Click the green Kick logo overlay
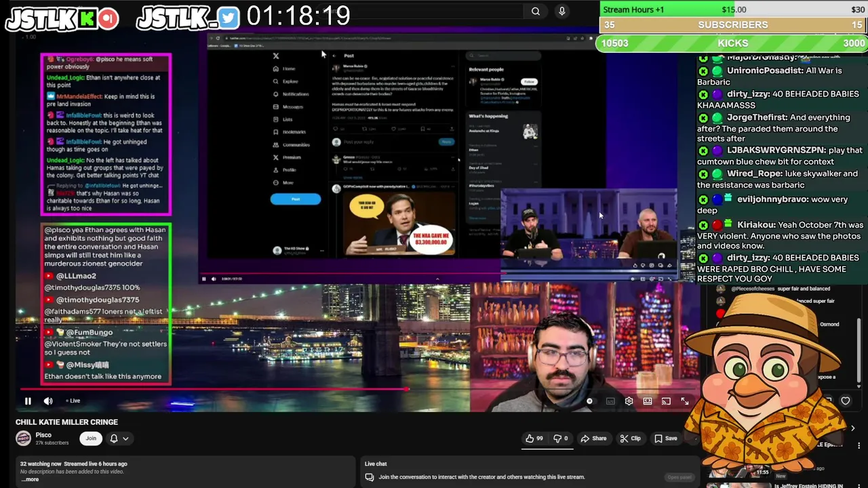 [87, 19]
